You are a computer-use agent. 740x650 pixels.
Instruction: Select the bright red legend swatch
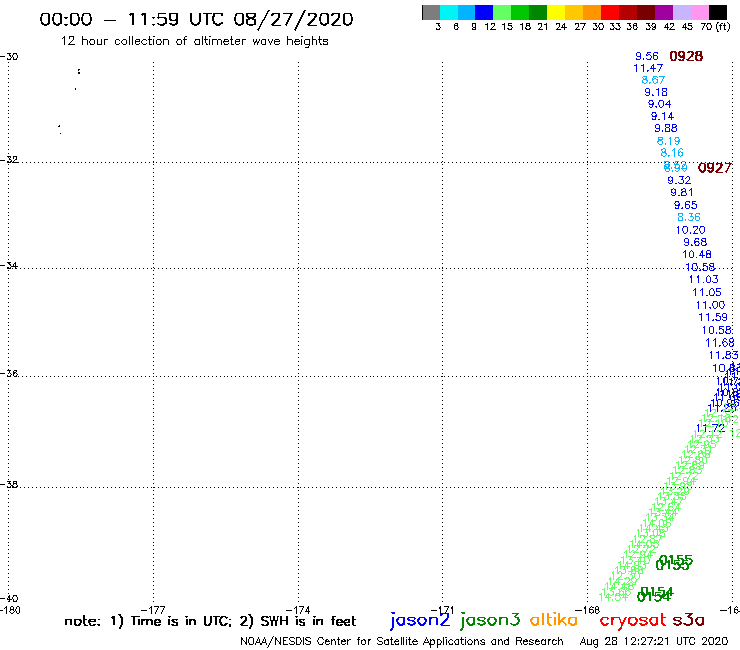[610, 12]
